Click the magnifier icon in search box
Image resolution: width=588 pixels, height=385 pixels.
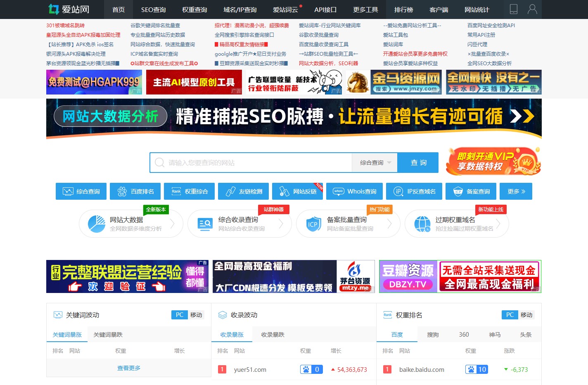point(159,163)
